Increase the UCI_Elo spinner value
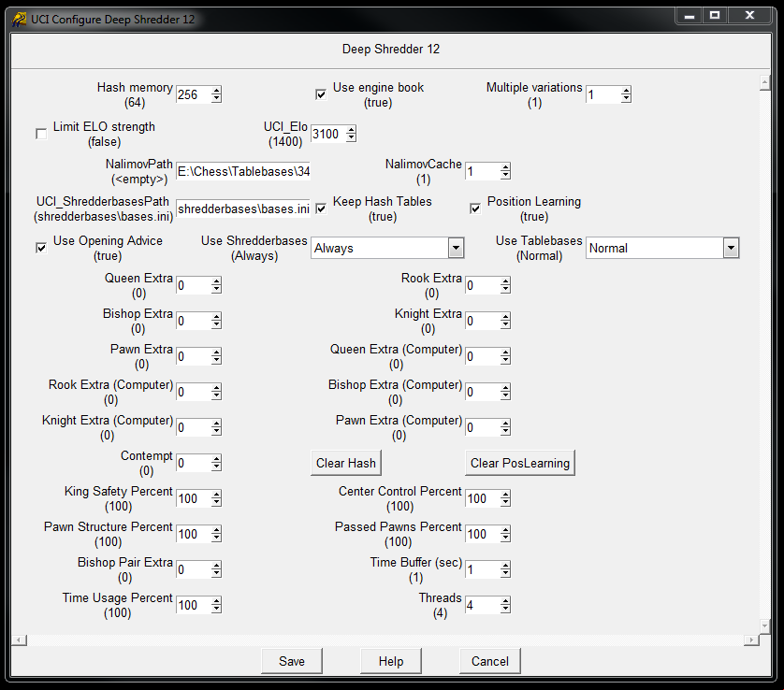 click(351, 130)
